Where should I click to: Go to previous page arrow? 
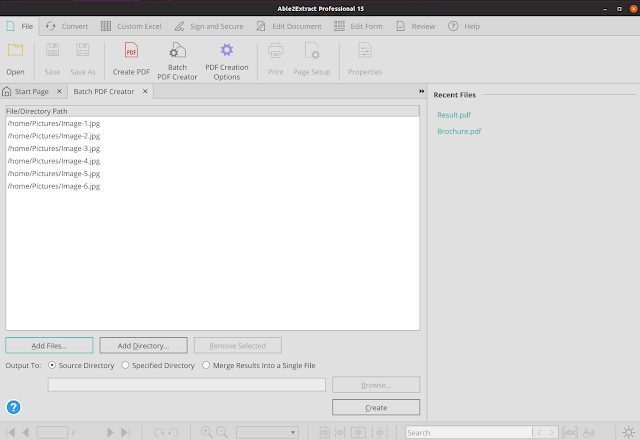click(x=25, y=432)
